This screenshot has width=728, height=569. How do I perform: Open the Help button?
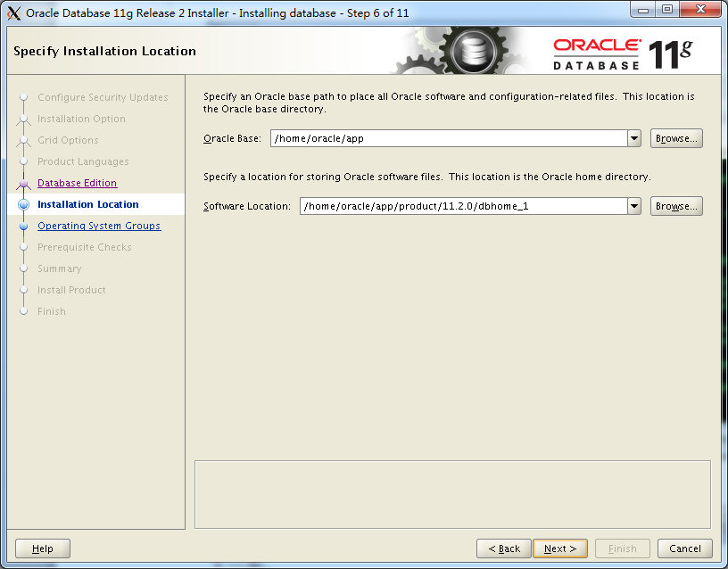click(x=43, y=548)
